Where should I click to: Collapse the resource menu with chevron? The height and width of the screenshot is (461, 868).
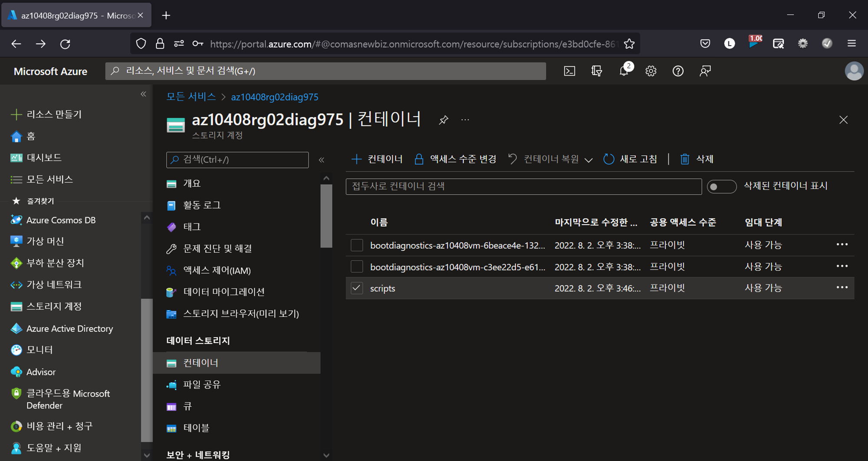tap(322, 160)
